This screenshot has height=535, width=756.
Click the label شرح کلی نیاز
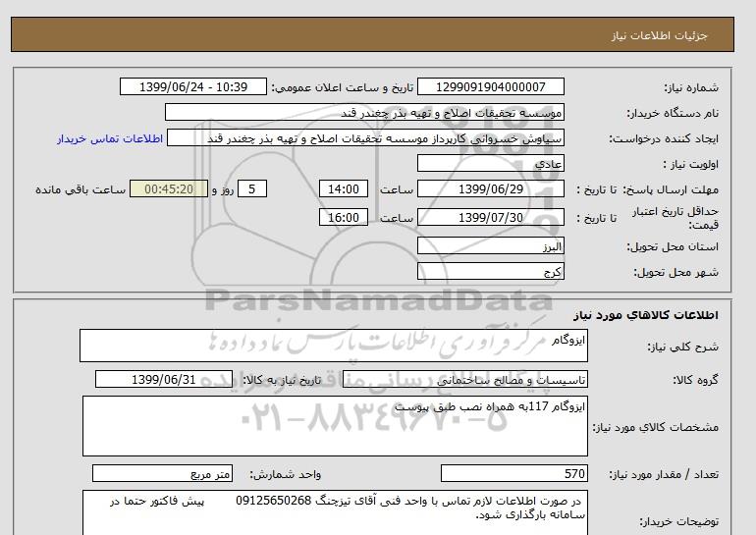pyautogui.click(x=682, y=347)
